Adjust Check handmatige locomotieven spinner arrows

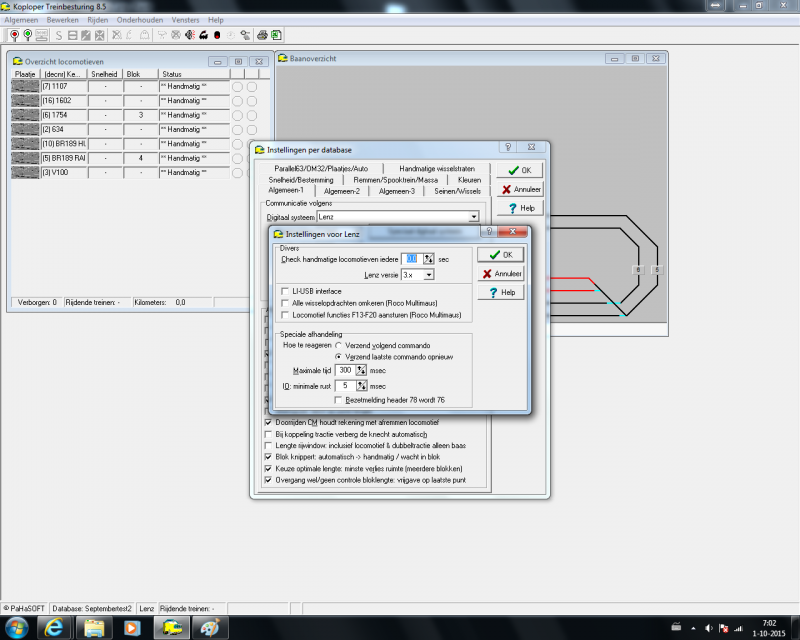[x=428, y=259]
